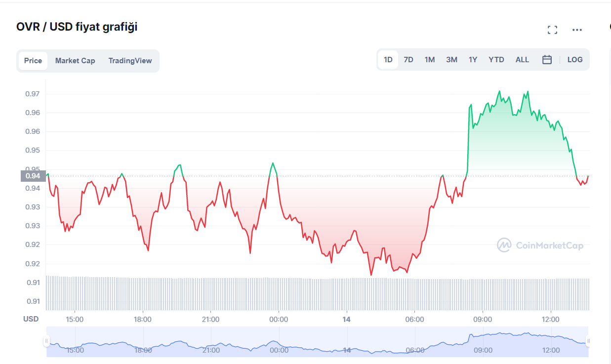Screen dimensions: 611x364
Task: Switch to the Price tab
Action: tap(33, 61)
